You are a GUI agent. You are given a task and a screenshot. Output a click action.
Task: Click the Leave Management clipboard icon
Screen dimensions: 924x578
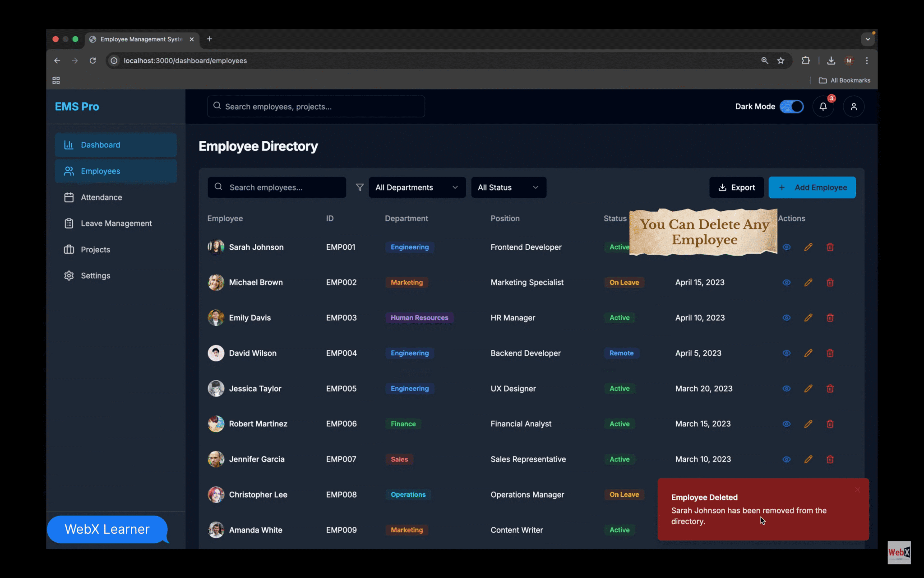(69, 223)
